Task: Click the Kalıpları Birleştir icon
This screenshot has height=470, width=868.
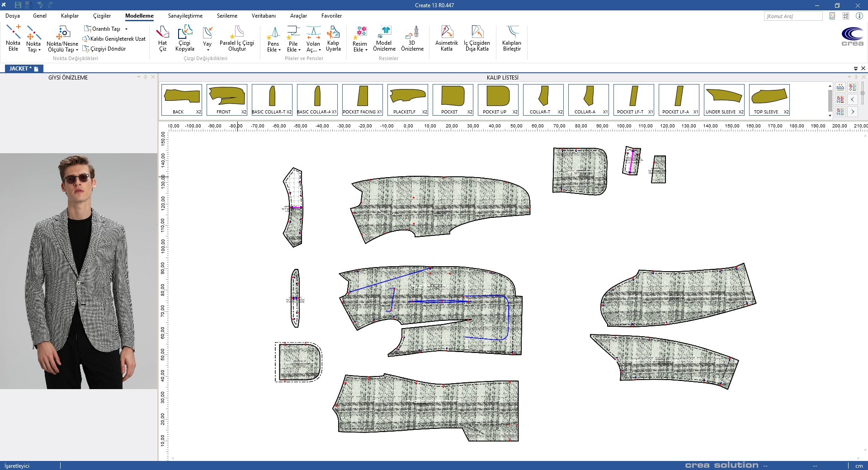Action: point(511,38)
